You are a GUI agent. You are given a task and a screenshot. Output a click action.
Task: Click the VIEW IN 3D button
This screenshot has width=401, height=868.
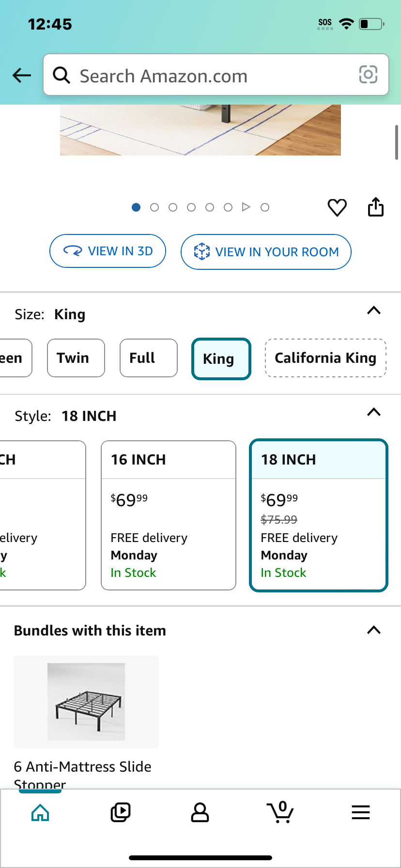coord(108,251)
